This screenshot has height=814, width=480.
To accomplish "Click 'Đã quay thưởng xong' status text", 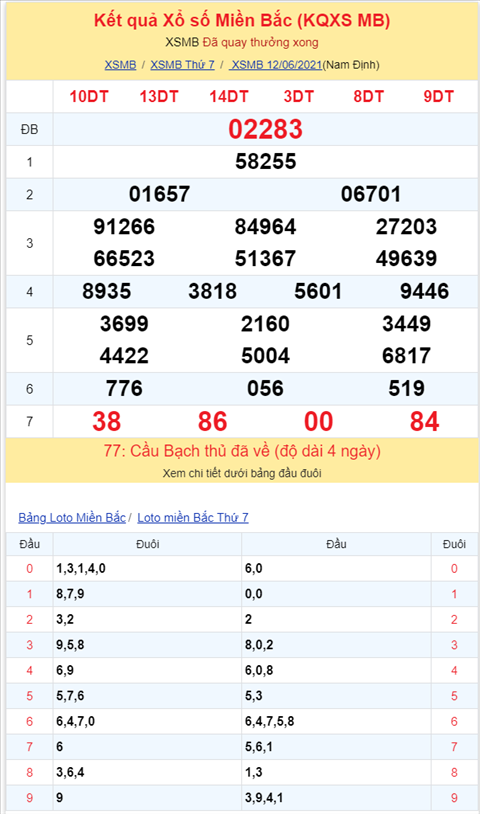I will [260, 43].
